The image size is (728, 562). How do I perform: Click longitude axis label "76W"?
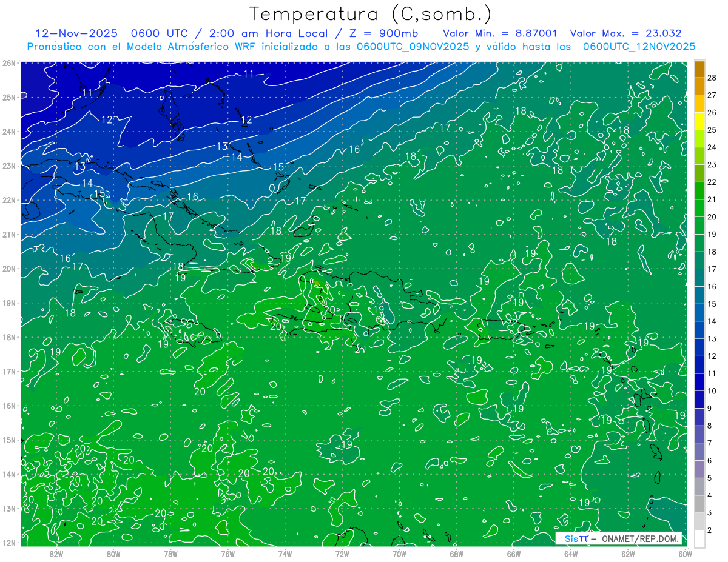click(x=228, y=554)
